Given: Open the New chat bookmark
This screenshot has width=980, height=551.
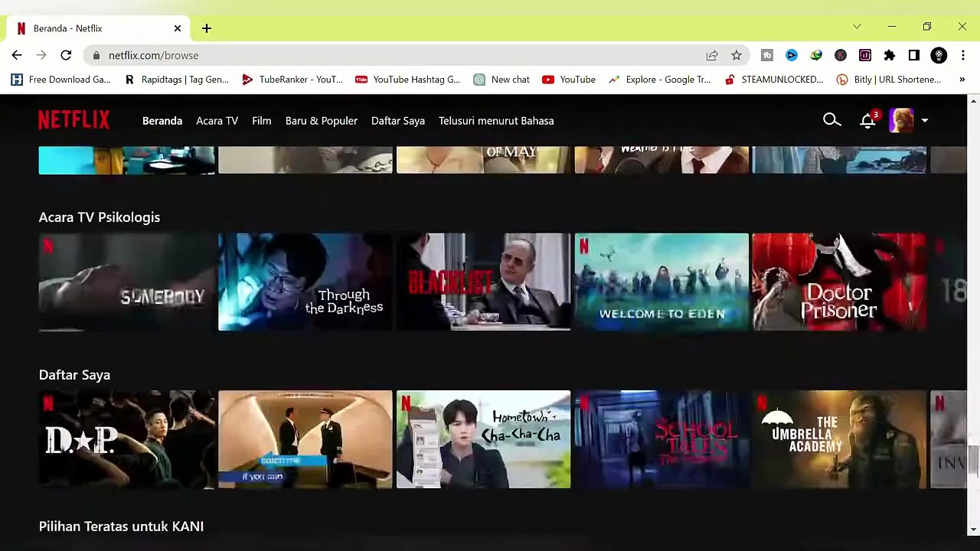Looking at the screenshot, I should (x=501, y=80).
